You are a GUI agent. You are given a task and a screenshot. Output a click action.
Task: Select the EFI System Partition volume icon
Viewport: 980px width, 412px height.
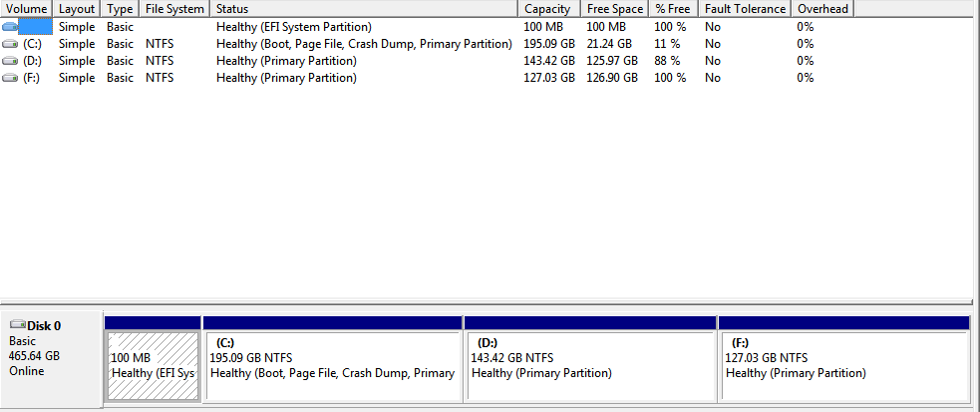pyautogui.click(x=10, y=27)
